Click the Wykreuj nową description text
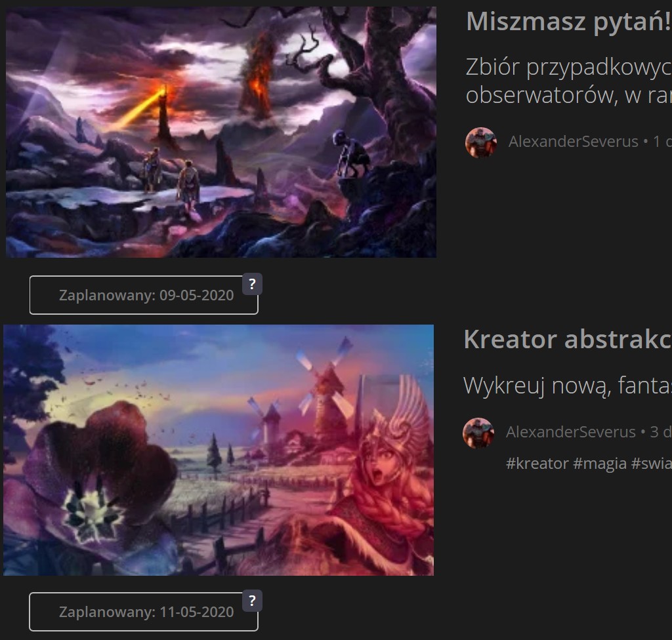672x640 pixels. click(568, 385)
